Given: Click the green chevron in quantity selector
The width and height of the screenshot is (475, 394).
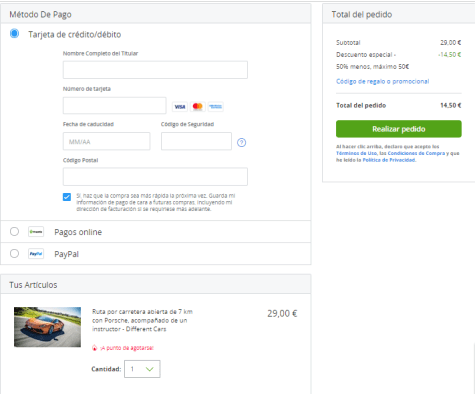Looking at the screenshot, I should tap(150, 369).
